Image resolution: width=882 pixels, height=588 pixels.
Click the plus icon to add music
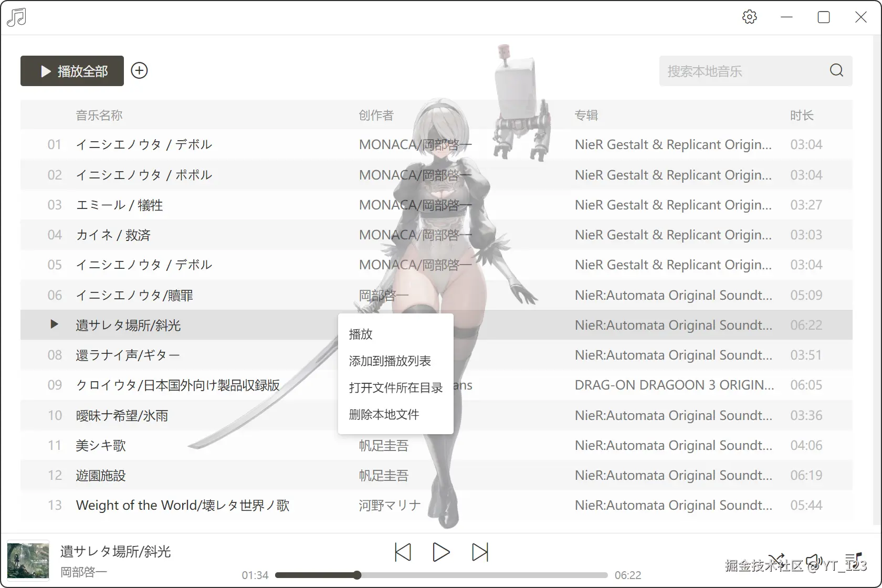click(x=139, y=70)
